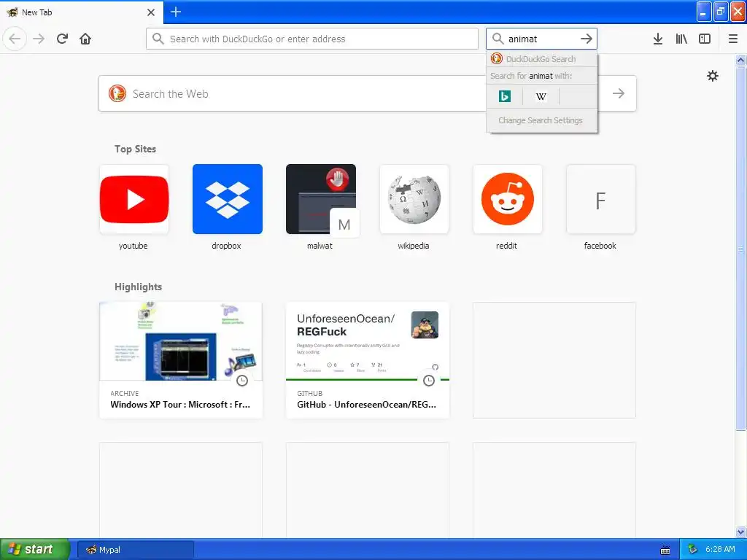The image size is (747, 560).
Task: Reload the current page
Action: [x=62, y=39]
